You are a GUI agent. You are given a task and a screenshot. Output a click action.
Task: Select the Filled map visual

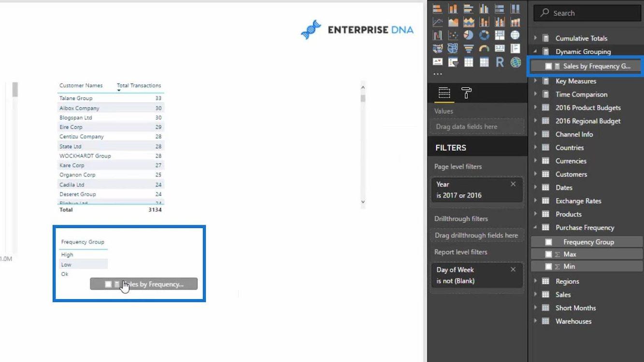[x=437, y=48]
